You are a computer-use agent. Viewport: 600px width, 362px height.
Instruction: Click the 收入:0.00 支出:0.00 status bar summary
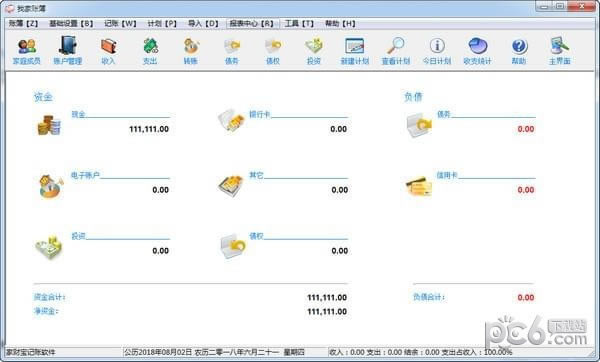pos(421,352)
